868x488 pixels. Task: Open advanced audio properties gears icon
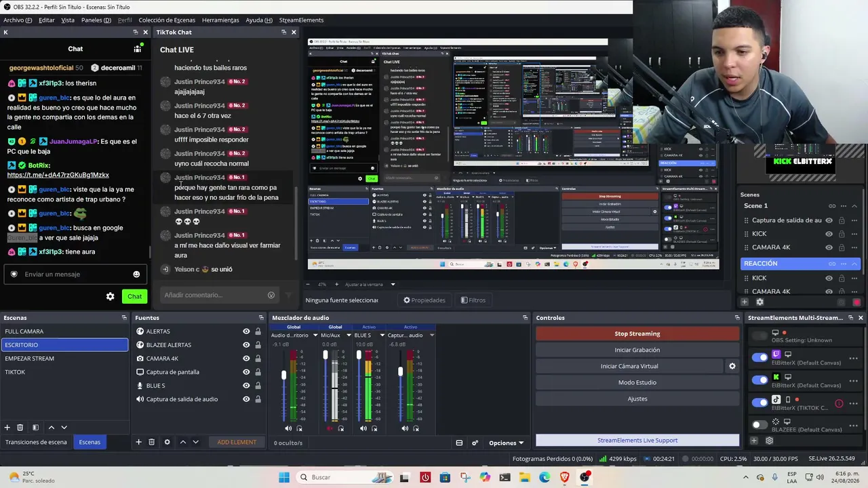pos(475,443)
